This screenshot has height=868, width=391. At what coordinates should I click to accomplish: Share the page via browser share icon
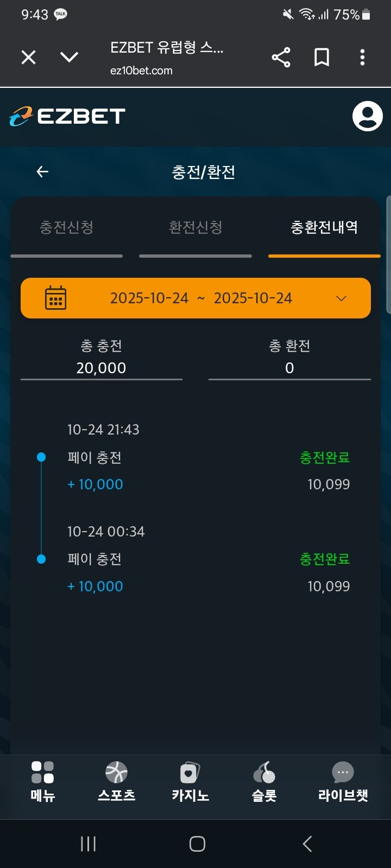(x=281, y=58)
